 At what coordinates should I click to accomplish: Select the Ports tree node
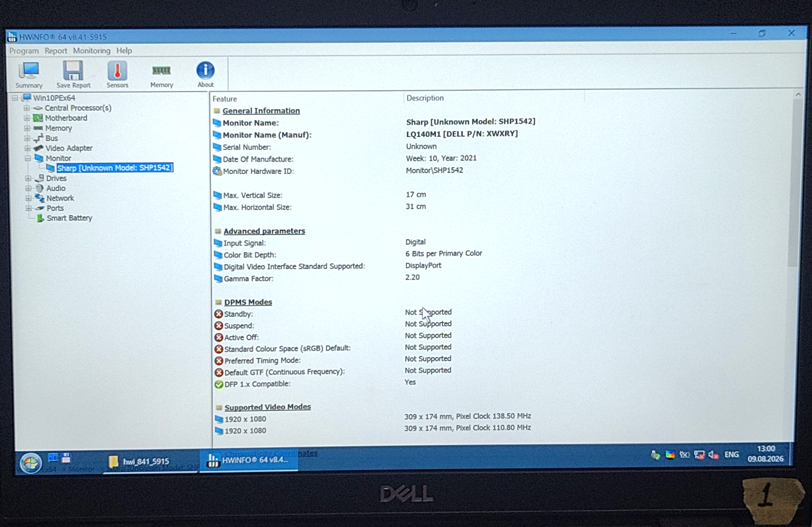click(55, 208)
